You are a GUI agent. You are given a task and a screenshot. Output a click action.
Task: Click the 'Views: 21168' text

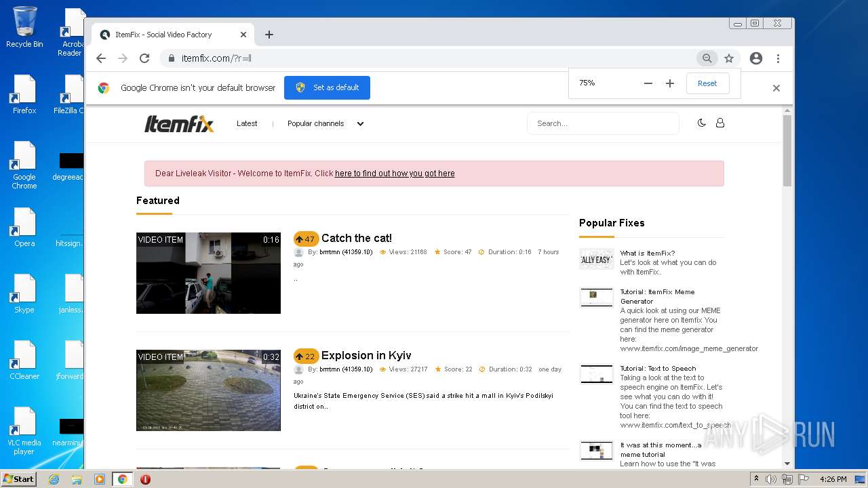(x=408, y=252)
